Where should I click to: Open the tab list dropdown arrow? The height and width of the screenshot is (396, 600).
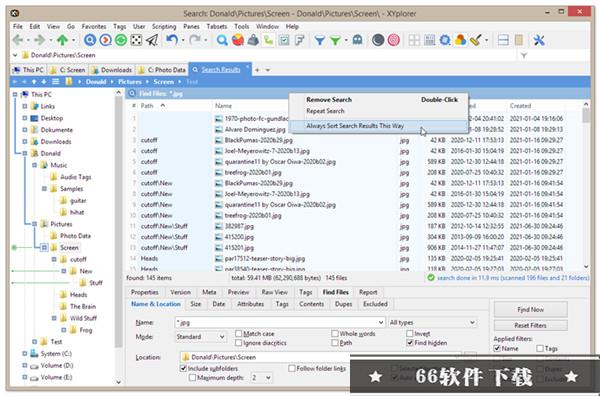tap(268, 70)
